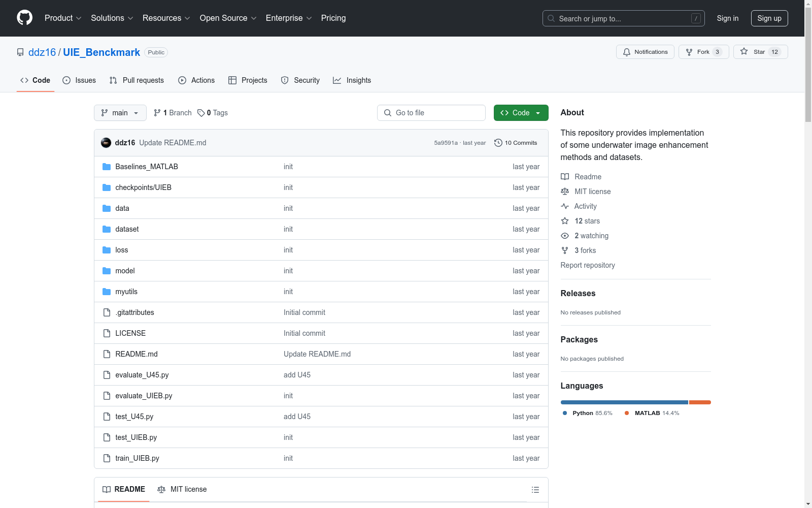
Task: Select the commit history clock icon
Action: 498,143
